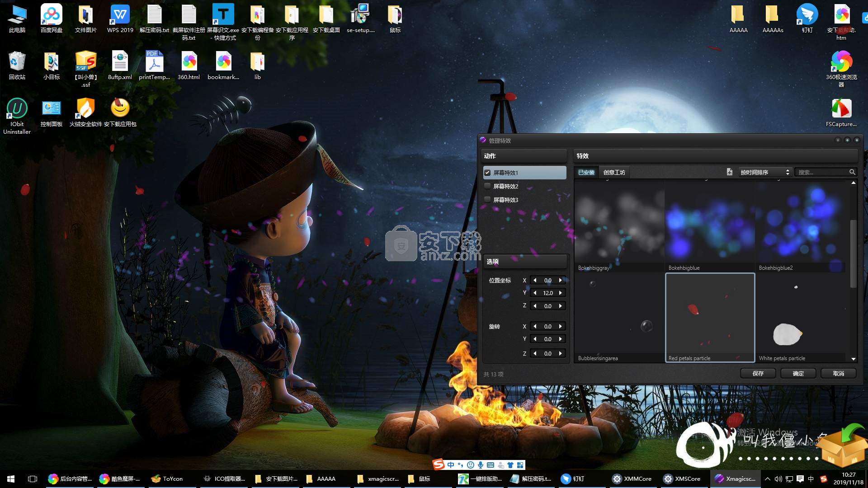Screen dimensions: 868x488
Task: Open FSCapture desktop icon
Action: coord(841,113)
